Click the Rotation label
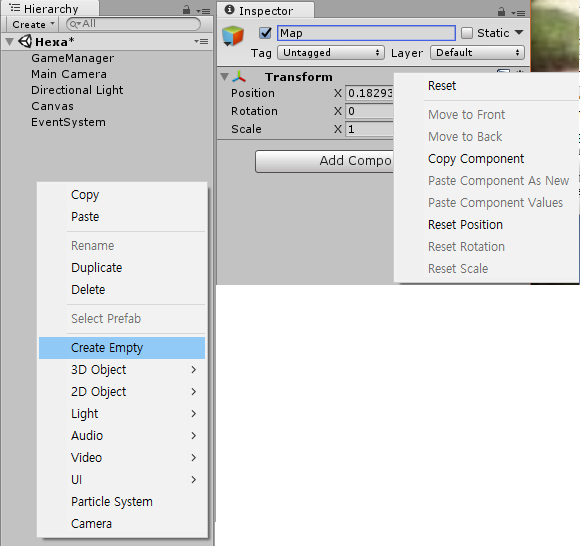This screenshot has height=546, width=580. pos(254,111)
